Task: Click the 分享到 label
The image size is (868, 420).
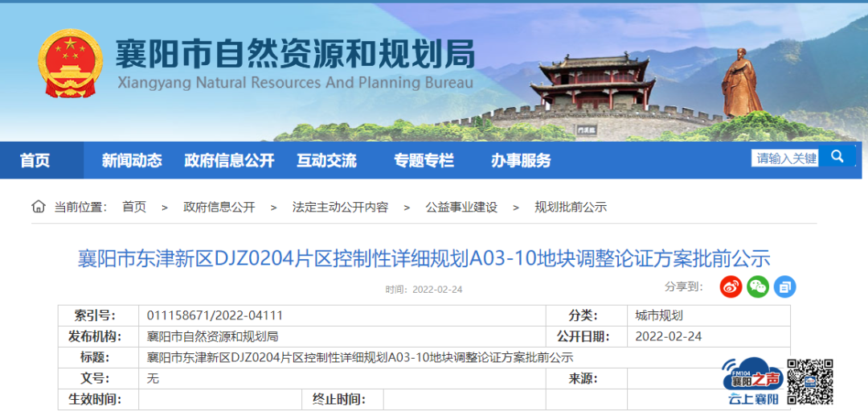Action: tap(684, 286)
